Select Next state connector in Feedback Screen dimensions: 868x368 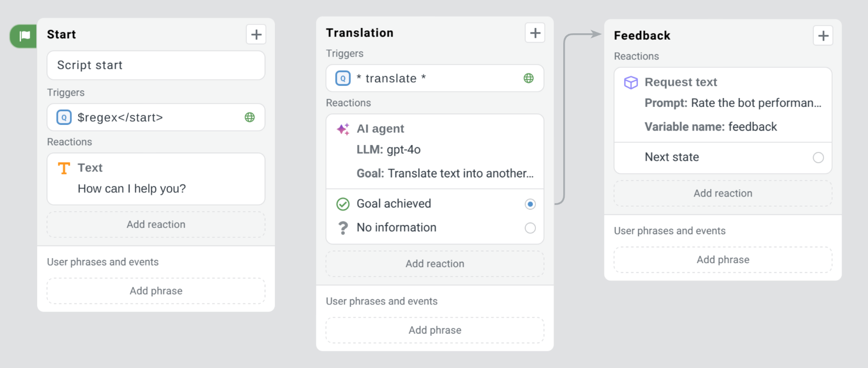[x=818, y=158]
